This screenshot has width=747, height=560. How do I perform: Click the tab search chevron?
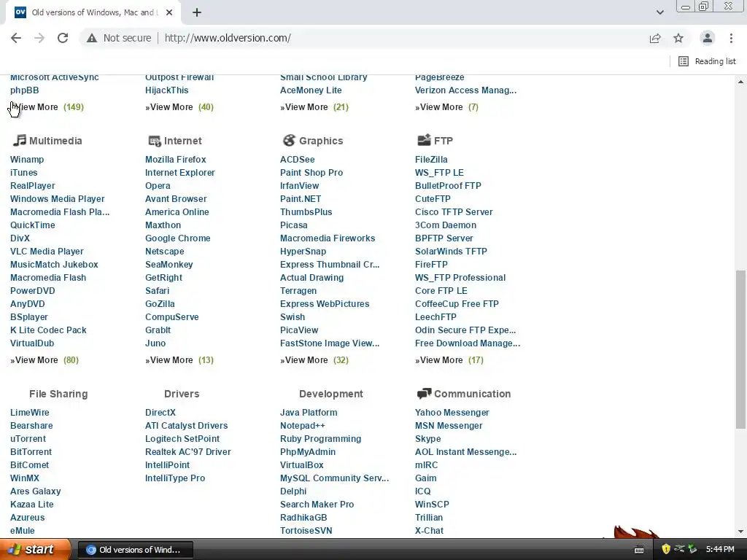[659, 12]
